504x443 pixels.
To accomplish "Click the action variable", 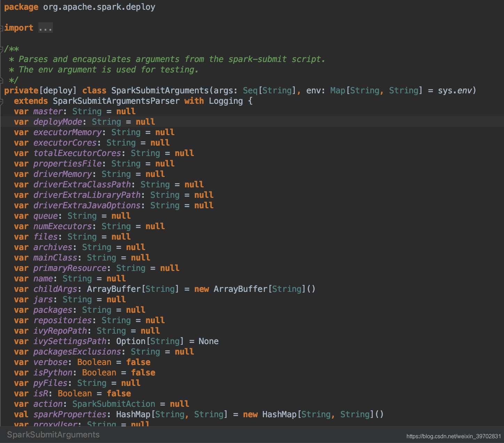I will (x=48, y=404).
